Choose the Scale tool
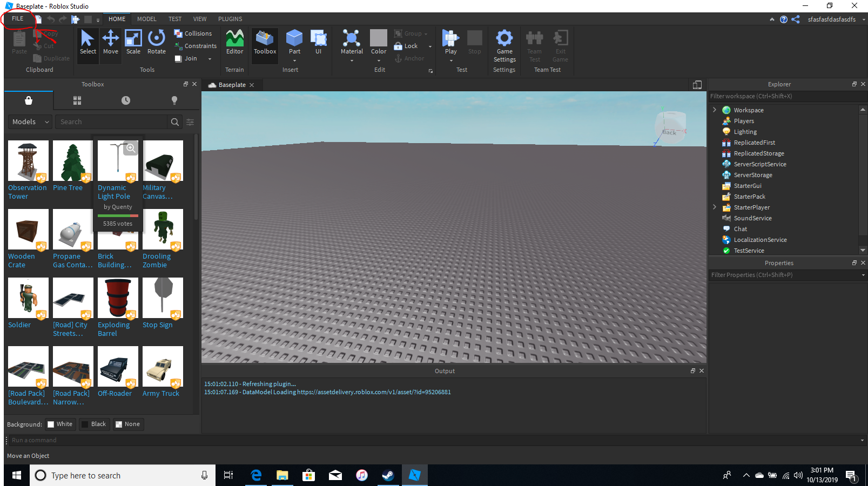The image size is (868, 486). pyautogui.click(x=133, y=42)
